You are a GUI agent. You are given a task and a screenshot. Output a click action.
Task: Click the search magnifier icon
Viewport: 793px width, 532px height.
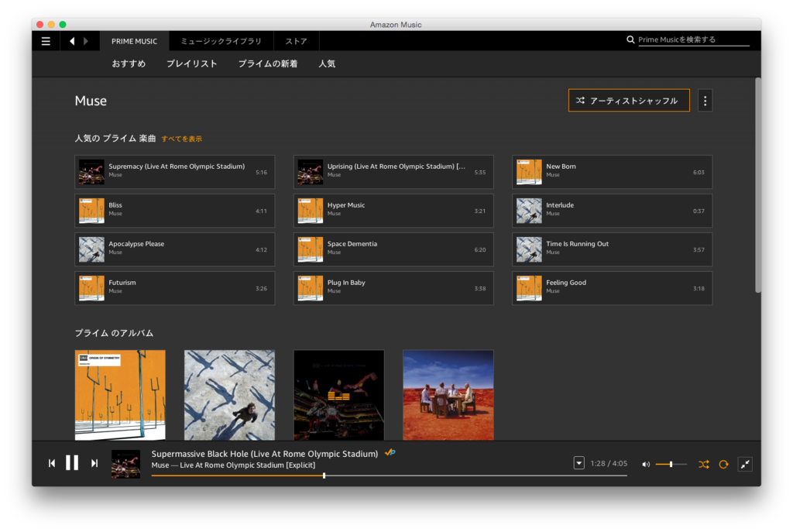[x=630, y=39]
